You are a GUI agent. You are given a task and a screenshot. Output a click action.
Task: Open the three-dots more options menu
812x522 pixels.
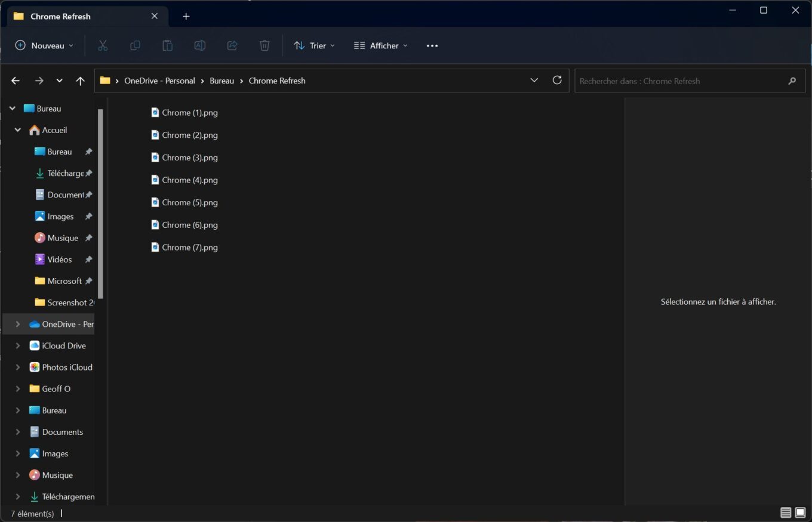tap(432, 45)
